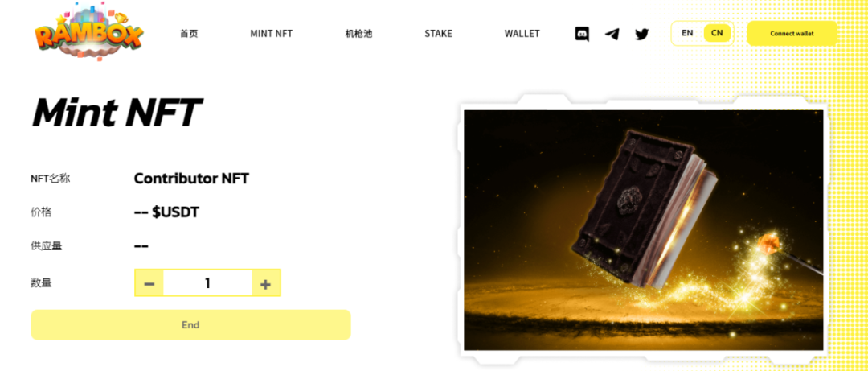Click the quantity input field showing 1
The width and height of the screenshot is (868, 371).
point(207,283)
